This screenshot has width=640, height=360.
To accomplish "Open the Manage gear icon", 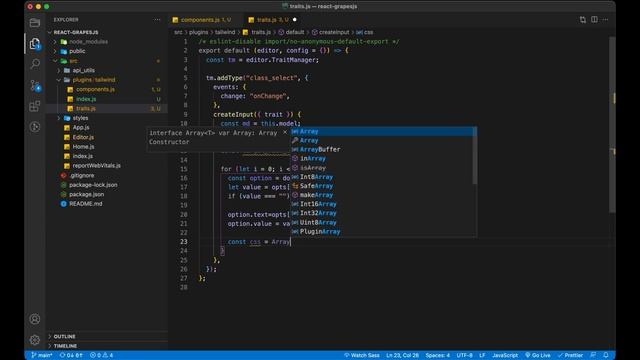I will 35,340.
